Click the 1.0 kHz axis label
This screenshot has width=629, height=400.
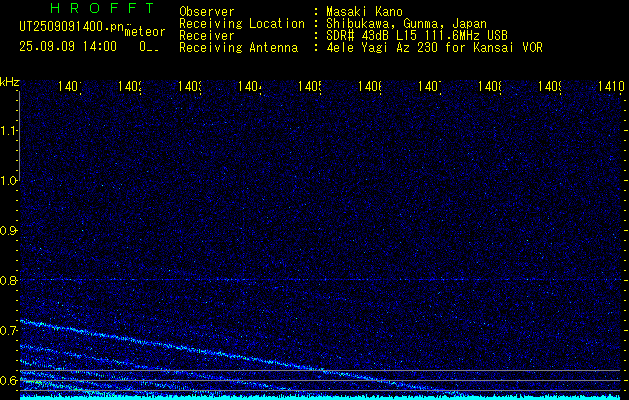[9, 181]
